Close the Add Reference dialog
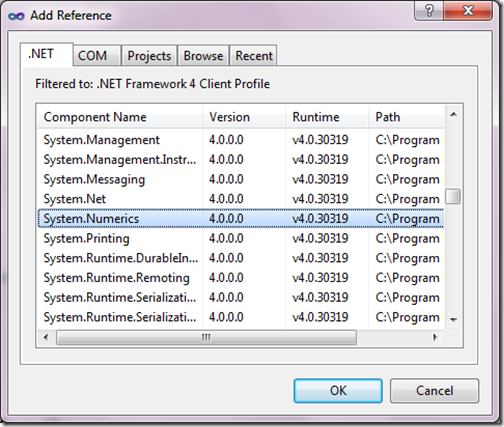This screenshot has width=504, height=427. coord(468,11)
